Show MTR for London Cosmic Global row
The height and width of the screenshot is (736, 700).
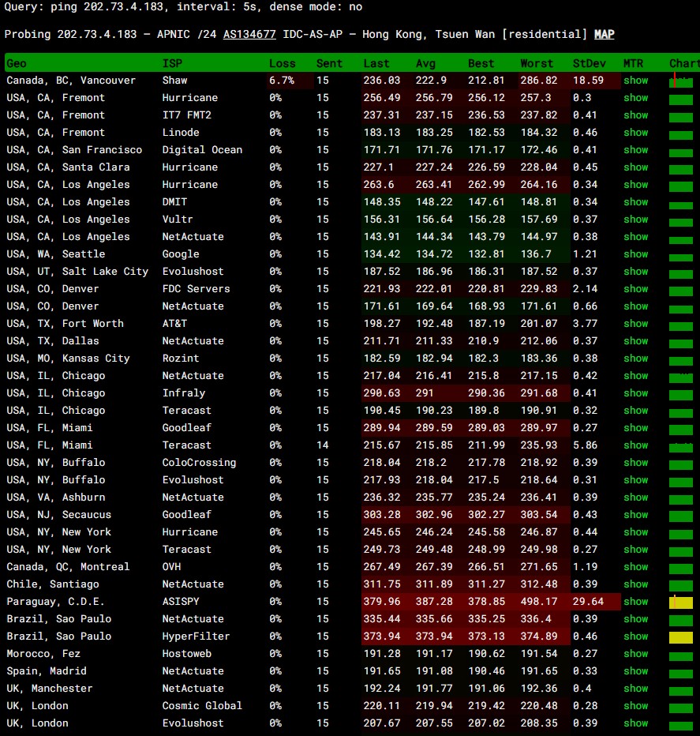pos(636,705)
